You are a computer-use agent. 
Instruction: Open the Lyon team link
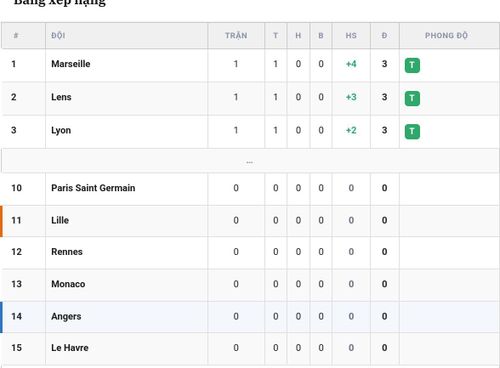coord(61,130)
